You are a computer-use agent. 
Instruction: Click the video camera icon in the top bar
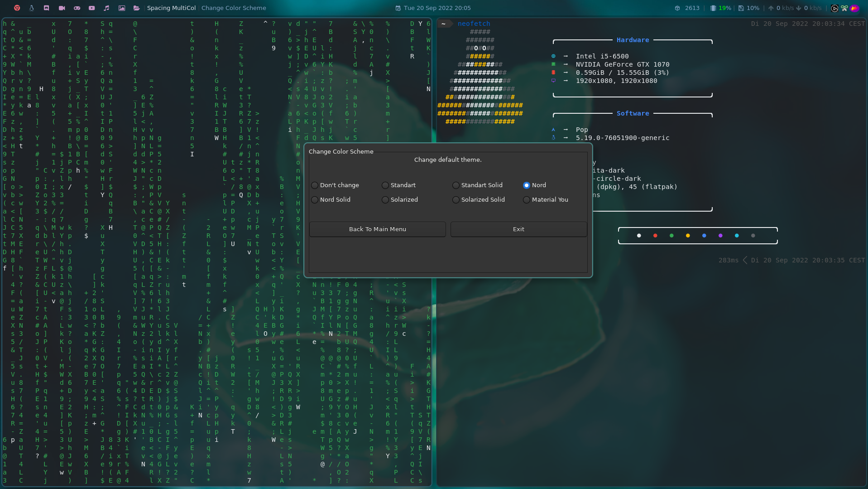[62, 8]
